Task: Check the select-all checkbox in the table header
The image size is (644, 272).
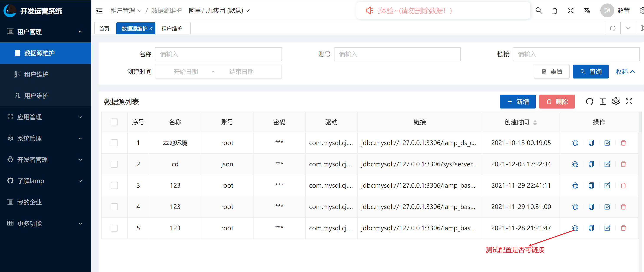Action: click(x=114, y=122)
